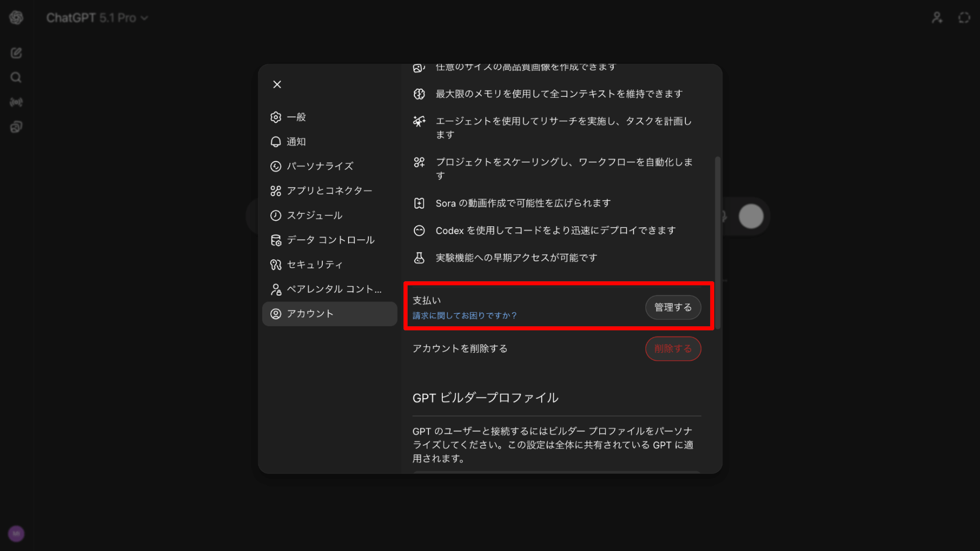
Task: Open the library images icon in sidebar
Action: click(16, 127)
